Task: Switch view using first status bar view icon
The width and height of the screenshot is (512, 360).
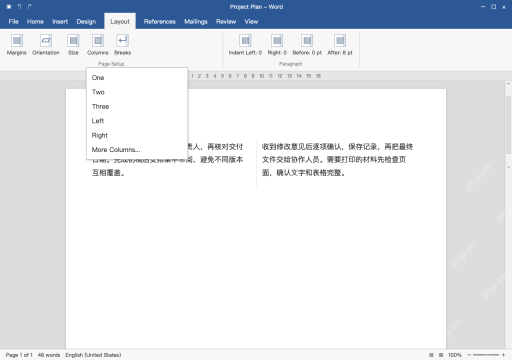Action: (x=431, y=355)
